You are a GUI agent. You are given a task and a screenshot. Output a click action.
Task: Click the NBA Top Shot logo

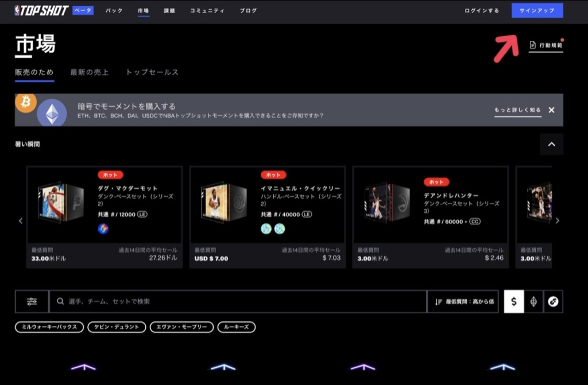point(41,10)
